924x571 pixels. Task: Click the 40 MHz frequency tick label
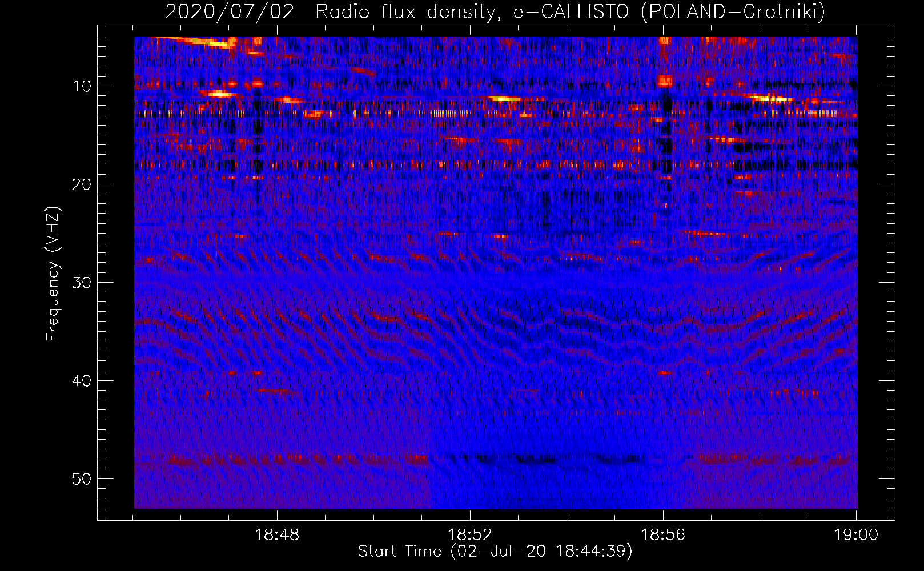[82, 381]
